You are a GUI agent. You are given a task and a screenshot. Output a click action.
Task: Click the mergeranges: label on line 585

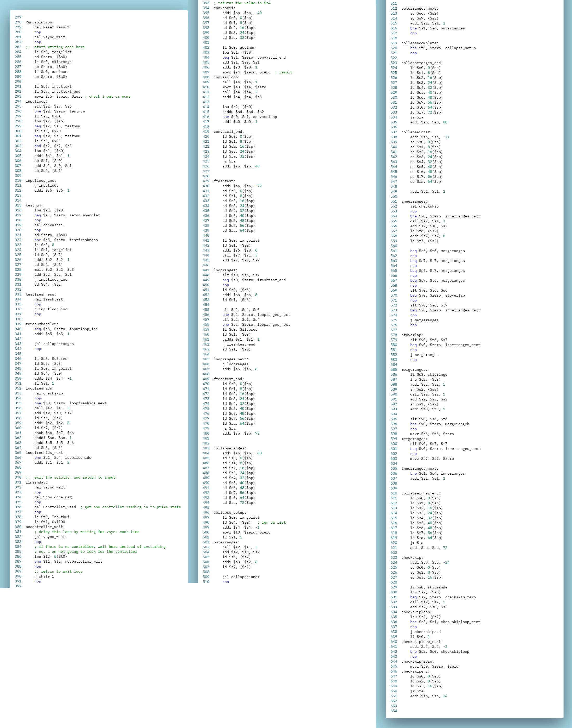tap(414, 370)
